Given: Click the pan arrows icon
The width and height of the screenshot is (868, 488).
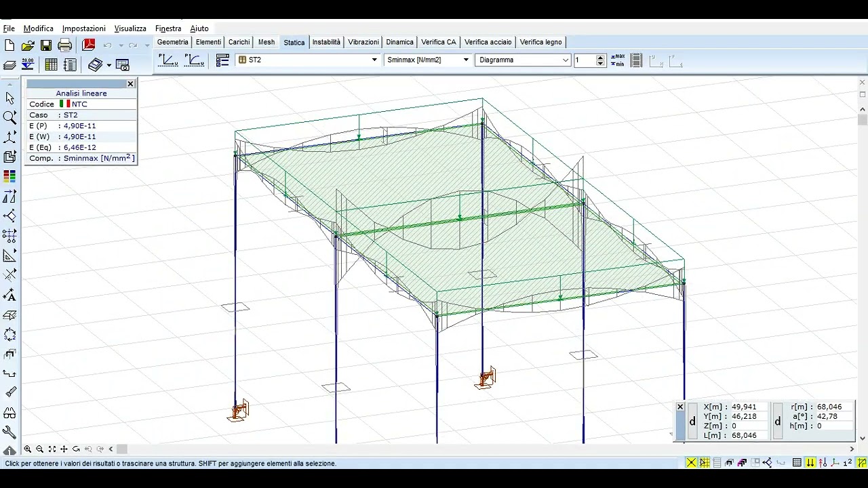Looking at the screenshot, I should click(x=64, y=449).
